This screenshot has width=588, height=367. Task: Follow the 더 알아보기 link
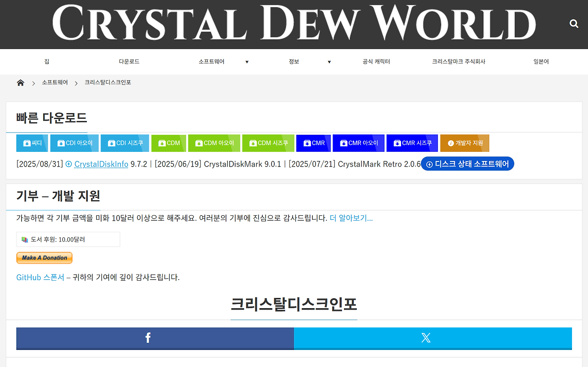click(x=351, y=218)
